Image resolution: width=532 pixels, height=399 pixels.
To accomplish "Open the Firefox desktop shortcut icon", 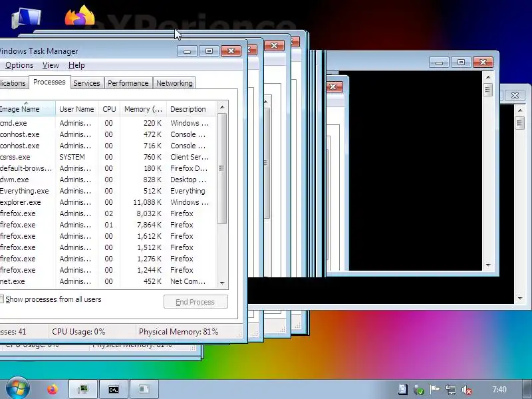I will (80, 14).
